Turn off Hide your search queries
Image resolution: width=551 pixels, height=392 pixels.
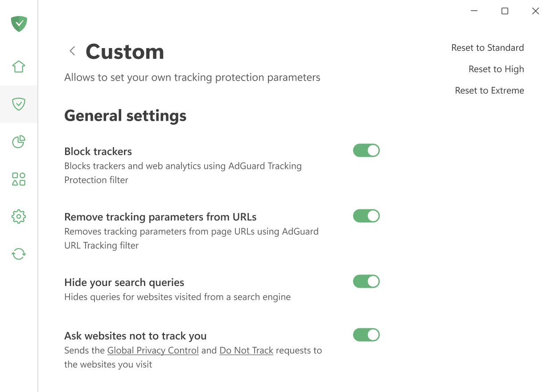pos(366,281)
